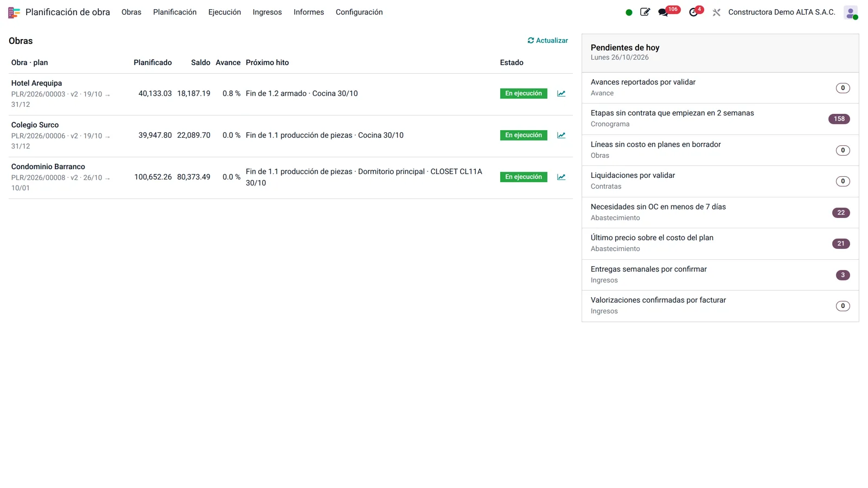868x488 pixels.
Task: Click the 22 count badge
Action: click(841, 213)
